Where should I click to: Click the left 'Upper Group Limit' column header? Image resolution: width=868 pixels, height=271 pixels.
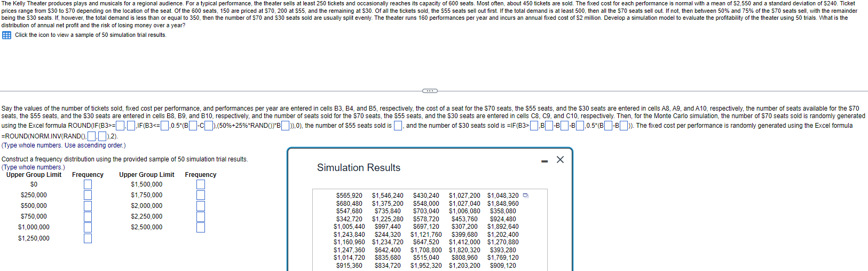pyautogui.click(x=34, y=175)
